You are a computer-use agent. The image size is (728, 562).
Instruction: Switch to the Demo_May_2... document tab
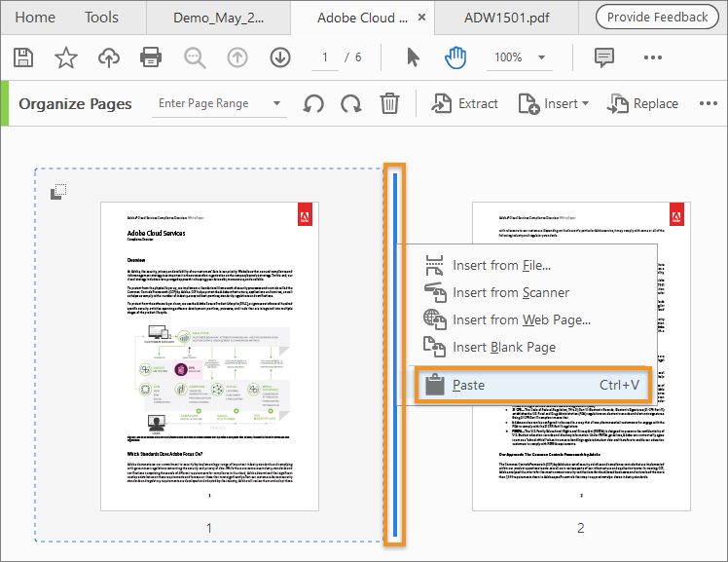(x=219, y=18)
